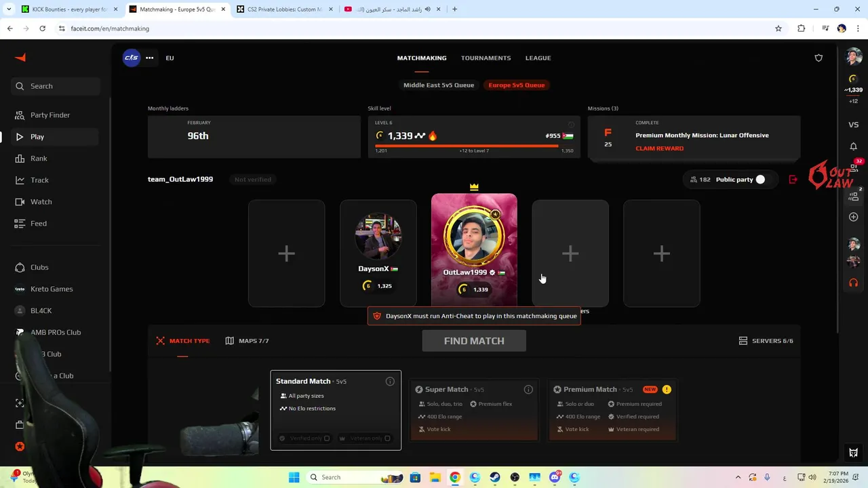Click the sidebar Search field
This screenshot has width=868, height=488.
pyautogui.click(x=56, y=86)
